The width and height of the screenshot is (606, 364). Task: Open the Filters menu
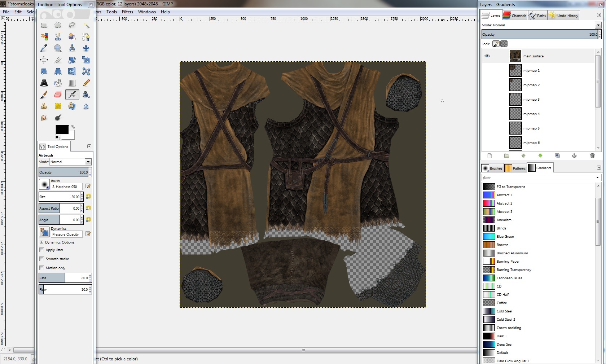coord(127,12)
